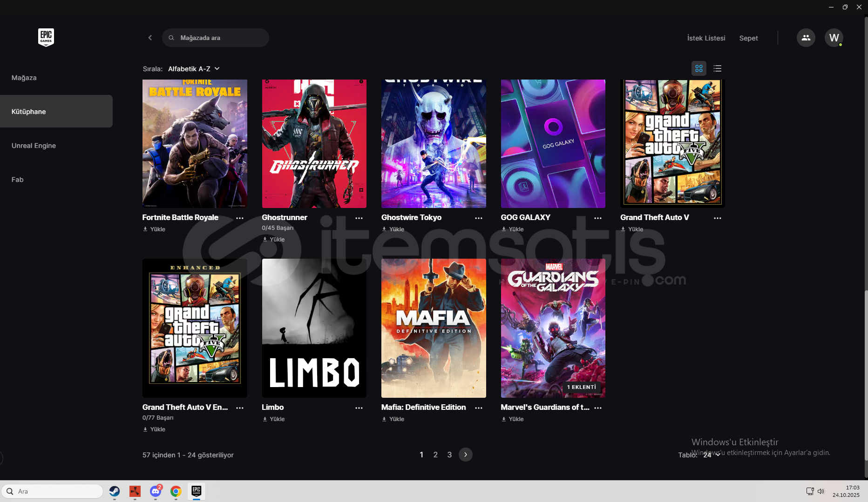Go to page 1 of library

coord(421,455)
